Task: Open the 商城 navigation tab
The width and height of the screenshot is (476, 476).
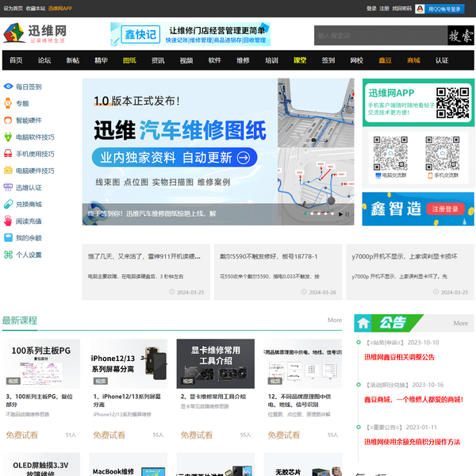Action: [413, 60]
